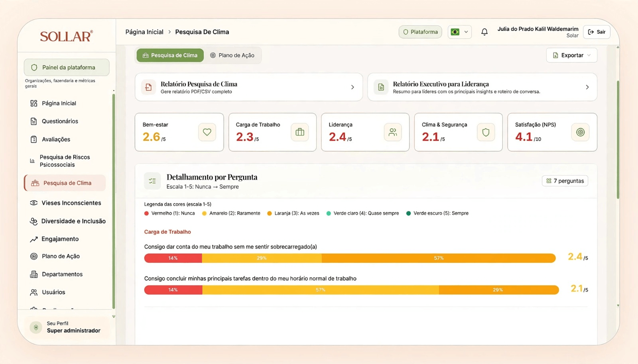Open notifications bell
This screenshot has height=364, width=638.
tap(484, 32)
